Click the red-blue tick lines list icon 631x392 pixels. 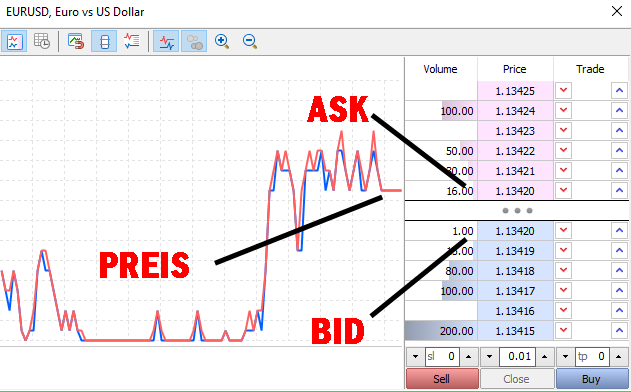[132, 41]
